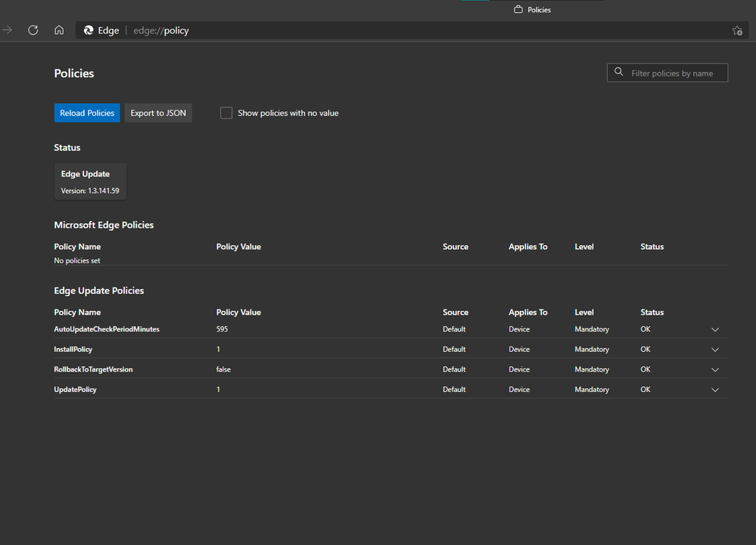Click the magnifier icon in filter box

618,72
